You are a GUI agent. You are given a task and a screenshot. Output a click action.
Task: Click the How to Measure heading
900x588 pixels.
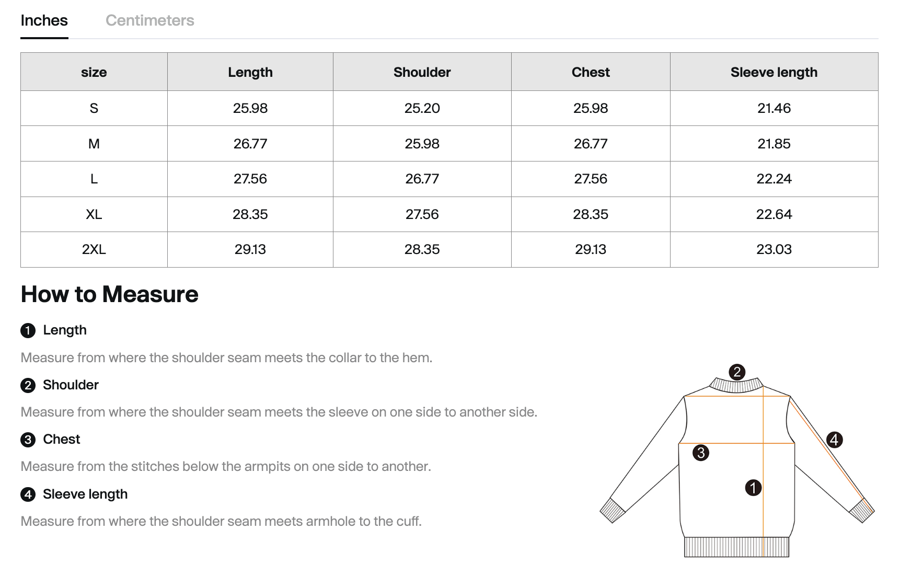[109, 294]
